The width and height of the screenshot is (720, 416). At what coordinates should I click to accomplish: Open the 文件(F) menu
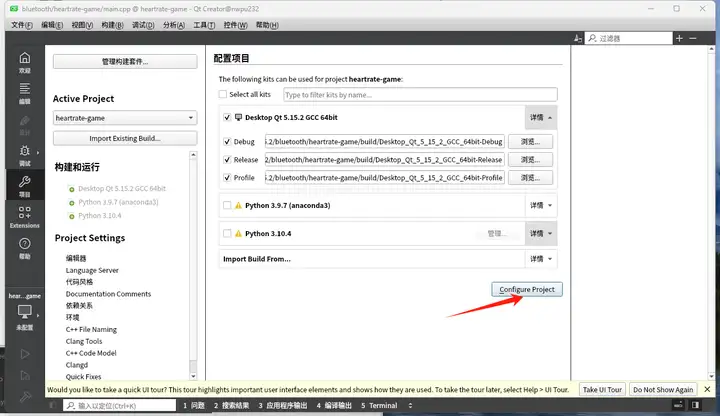[x=22, y=25]
